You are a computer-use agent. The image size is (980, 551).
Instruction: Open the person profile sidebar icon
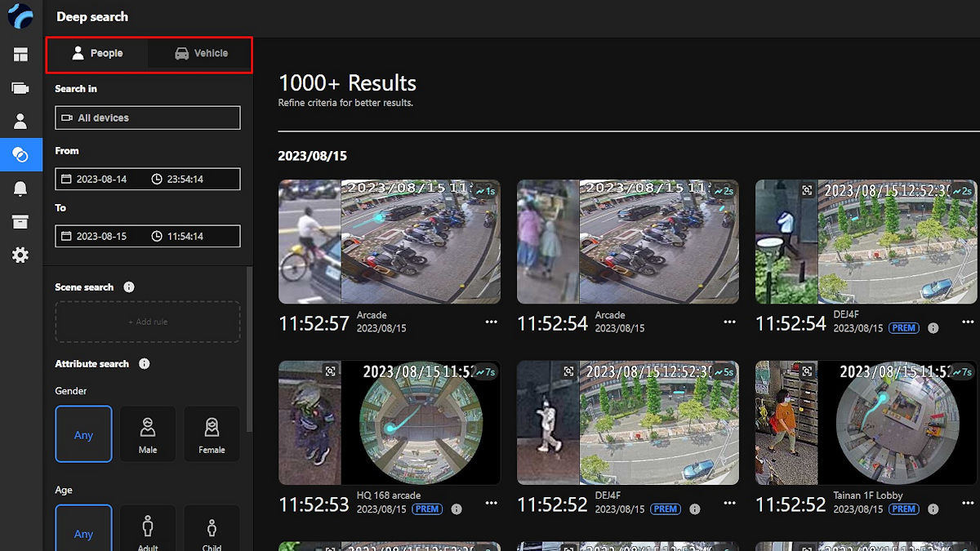click(x=20, y=122)
